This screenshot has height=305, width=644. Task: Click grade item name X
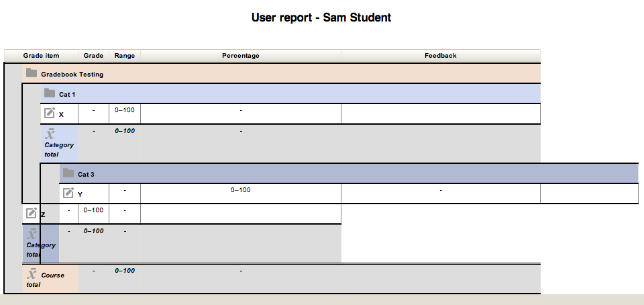(61, 115)
